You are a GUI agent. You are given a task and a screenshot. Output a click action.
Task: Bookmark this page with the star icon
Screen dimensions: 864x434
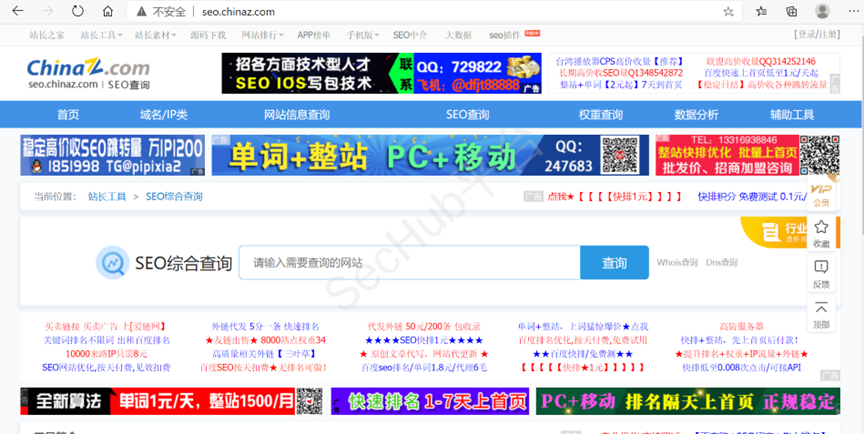click(728, 11)
